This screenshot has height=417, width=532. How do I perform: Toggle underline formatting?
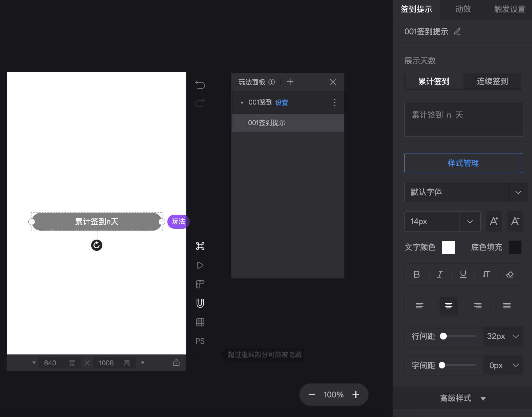coord(463,274)
